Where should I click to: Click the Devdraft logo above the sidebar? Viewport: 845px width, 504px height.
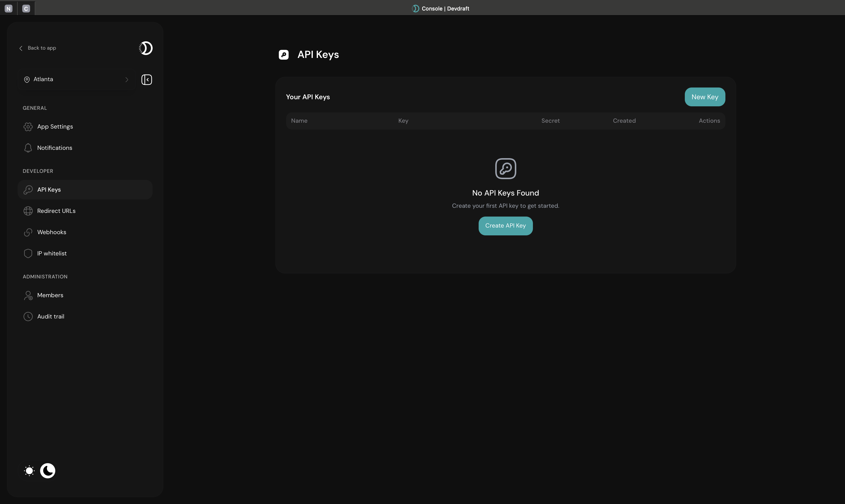146,48
